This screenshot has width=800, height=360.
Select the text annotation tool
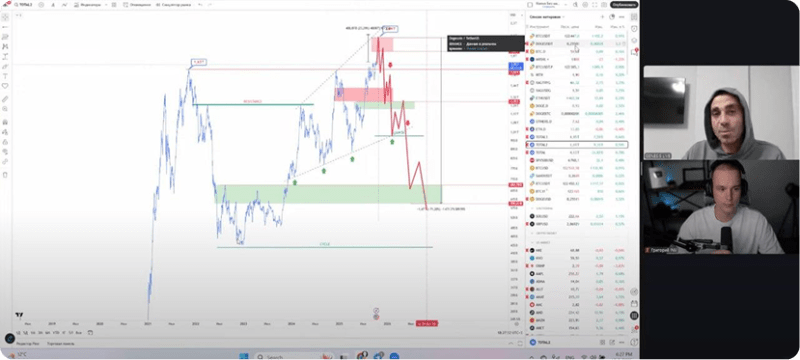5,76
